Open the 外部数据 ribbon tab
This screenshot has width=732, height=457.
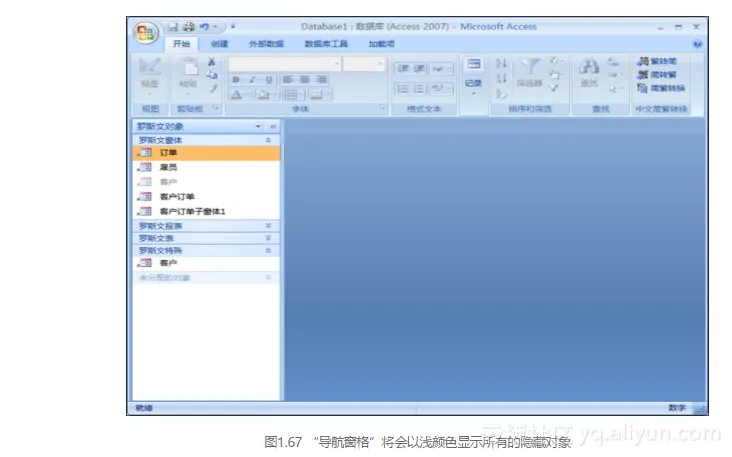point(266,44)
